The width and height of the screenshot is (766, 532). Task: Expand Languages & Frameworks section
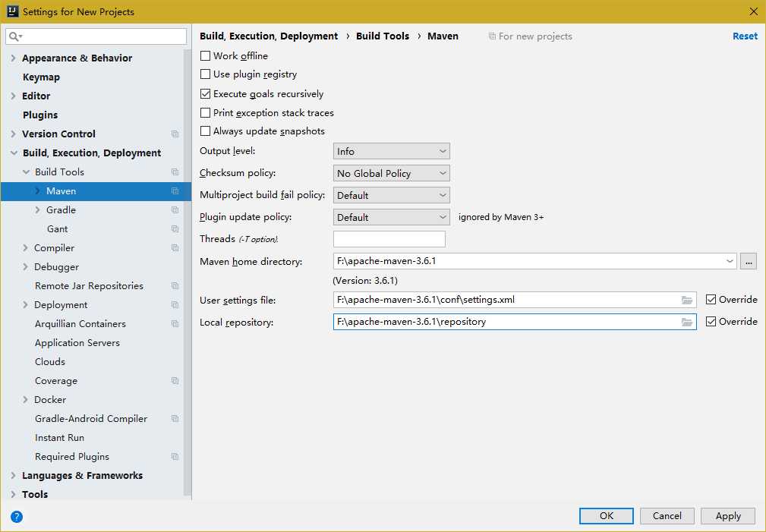point(13,475)
